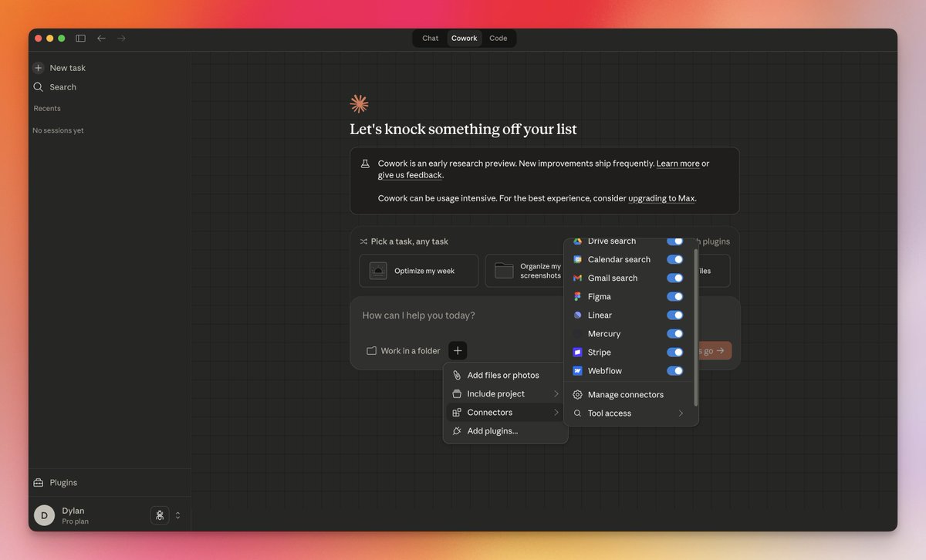Viewport: 926px width, 560px height.
Task: Click the Manage connectors gear icon
Action: 577,395
